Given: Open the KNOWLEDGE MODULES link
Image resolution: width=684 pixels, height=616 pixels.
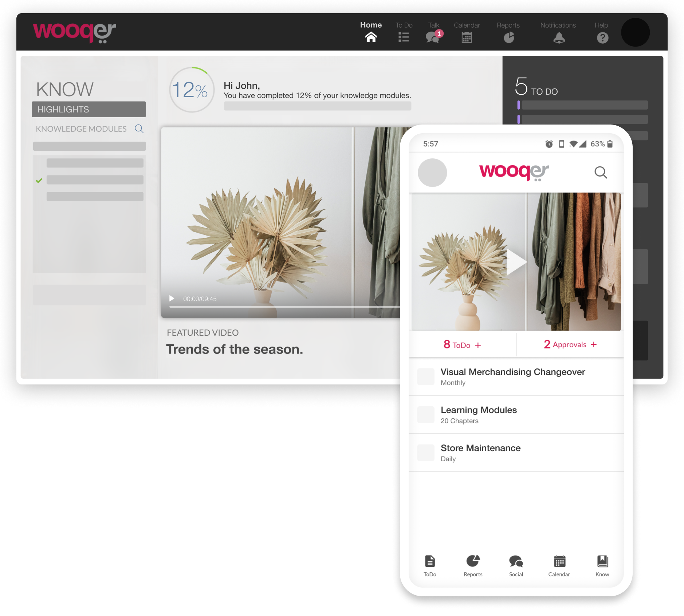Looking at the screenshot, I should (81, 129).
